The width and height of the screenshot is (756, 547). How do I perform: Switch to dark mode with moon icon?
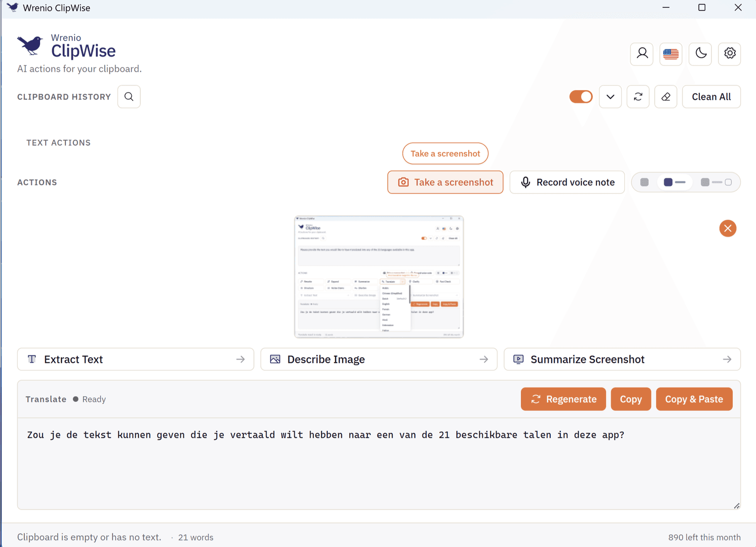(701, 54)
